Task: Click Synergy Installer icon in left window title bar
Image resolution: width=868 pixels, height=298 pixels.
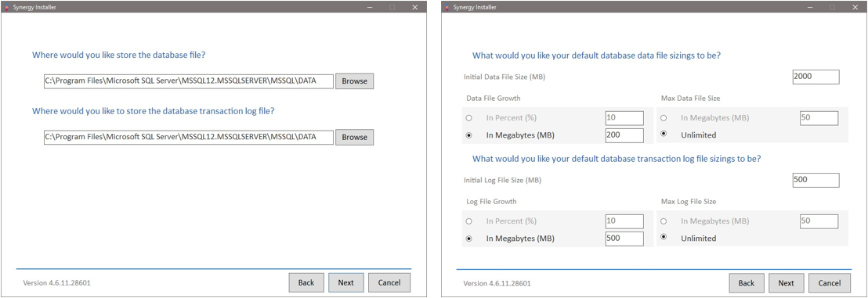Action: point(6,8)
